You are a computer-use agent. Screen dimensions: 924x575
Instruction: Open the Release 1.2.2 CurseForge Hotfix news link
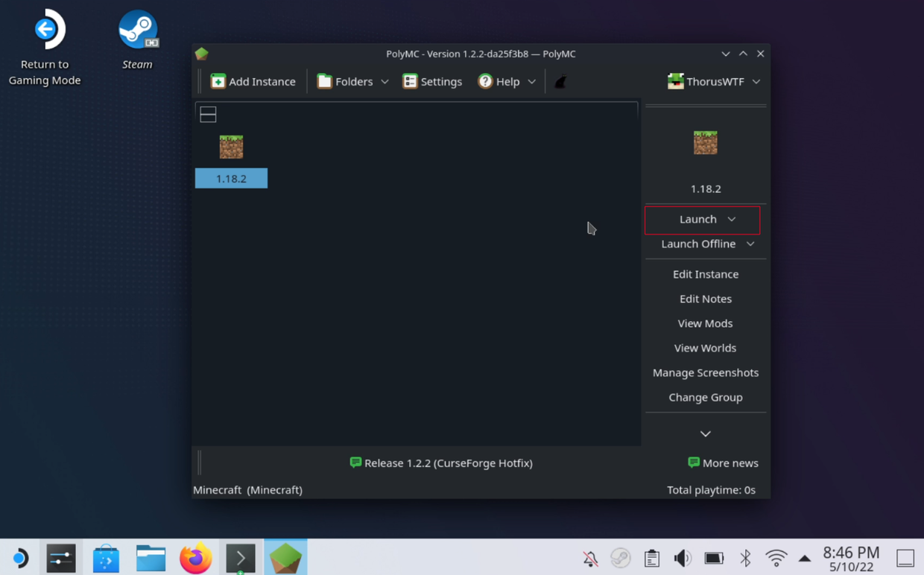[441, 463]
